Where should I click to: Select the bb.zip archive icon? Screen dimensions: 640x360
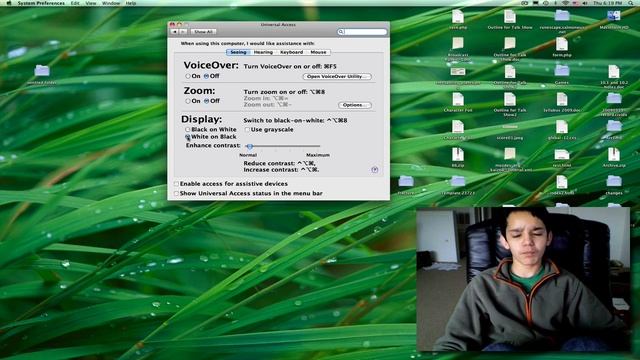click(x=458, y=155)
